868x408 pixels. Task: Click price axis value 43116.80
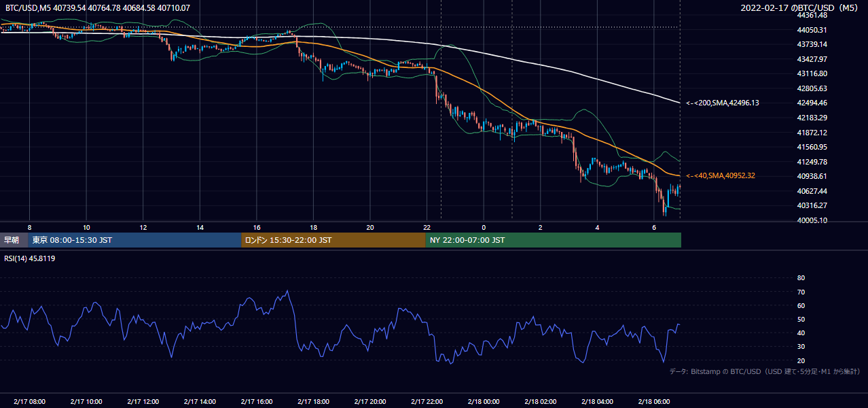click(812, 73)
